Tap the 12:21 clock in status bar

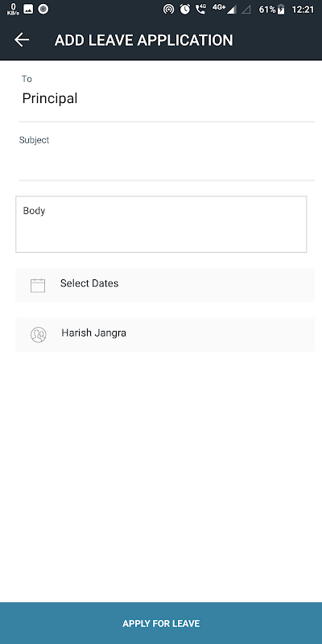coord(303,10)
